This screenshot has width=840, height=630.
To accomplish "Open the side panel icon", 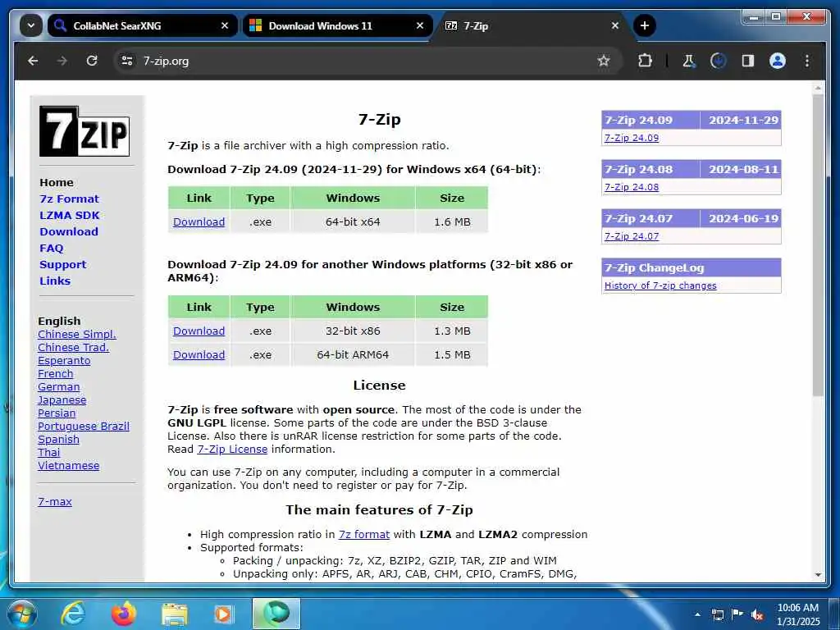I will [748, 61].
